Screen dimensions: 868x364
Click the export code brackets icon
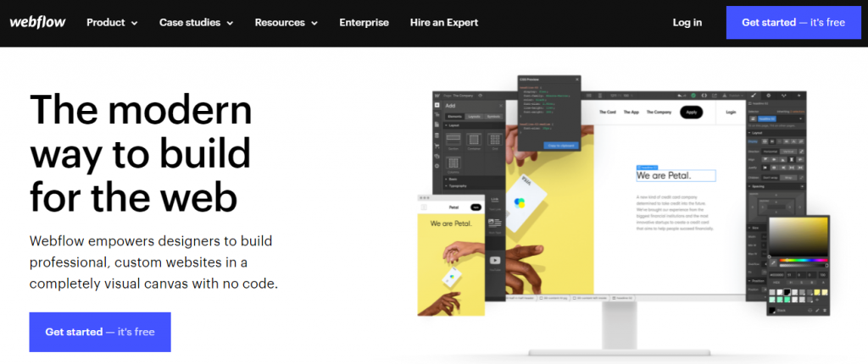704,95
